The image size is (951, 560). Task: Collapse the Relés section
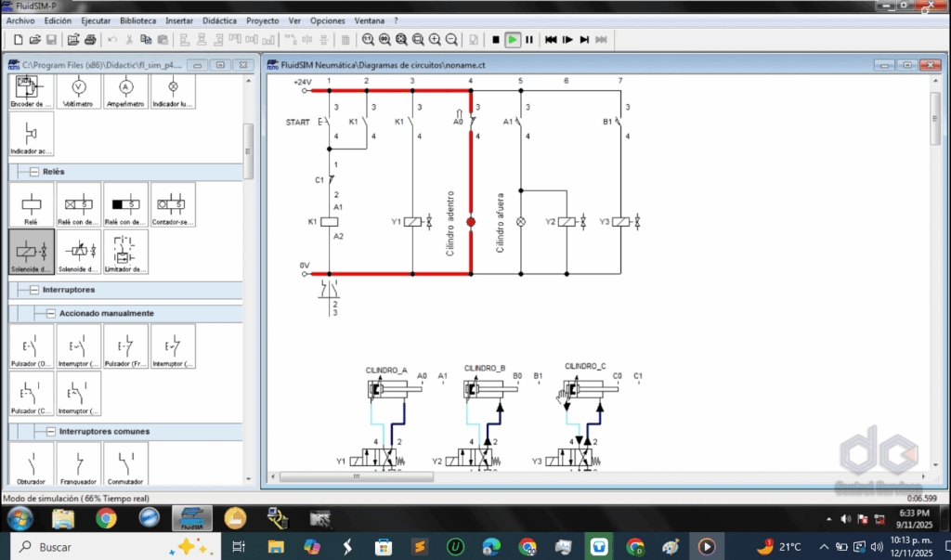tap(34, 172)
